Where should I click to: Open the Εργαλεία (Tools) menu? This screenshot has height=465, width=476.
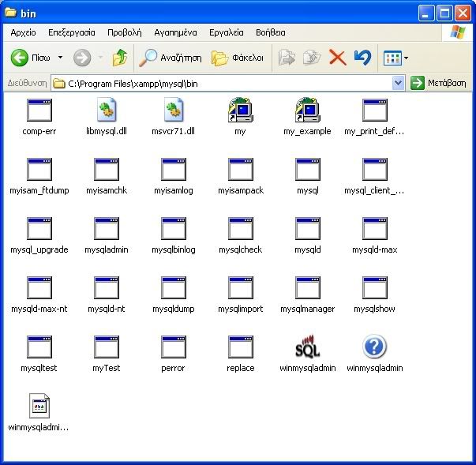pyautogui.click(x=226, y=32)
